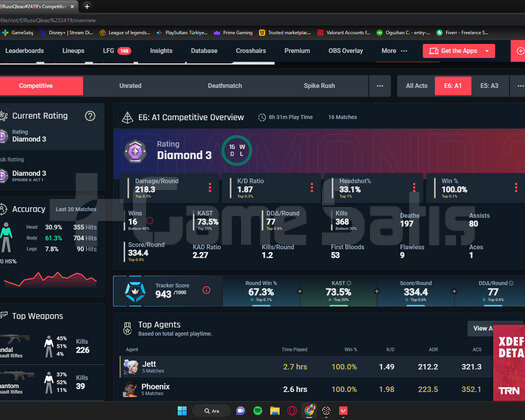Expand more game modes after Spike Rush

[380, 86]
